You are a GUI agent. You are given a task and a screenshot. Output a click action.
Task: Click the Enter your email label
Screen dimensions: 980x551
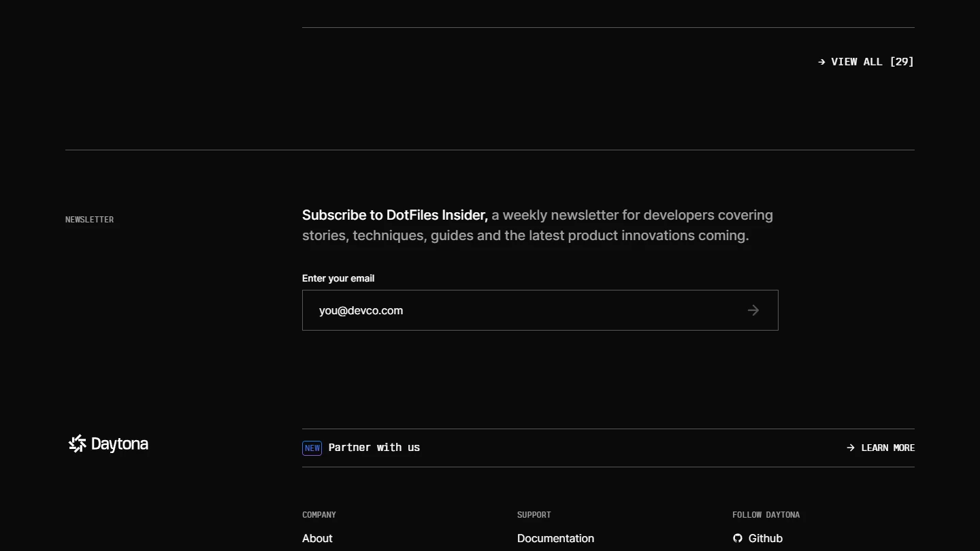point(338,278)
